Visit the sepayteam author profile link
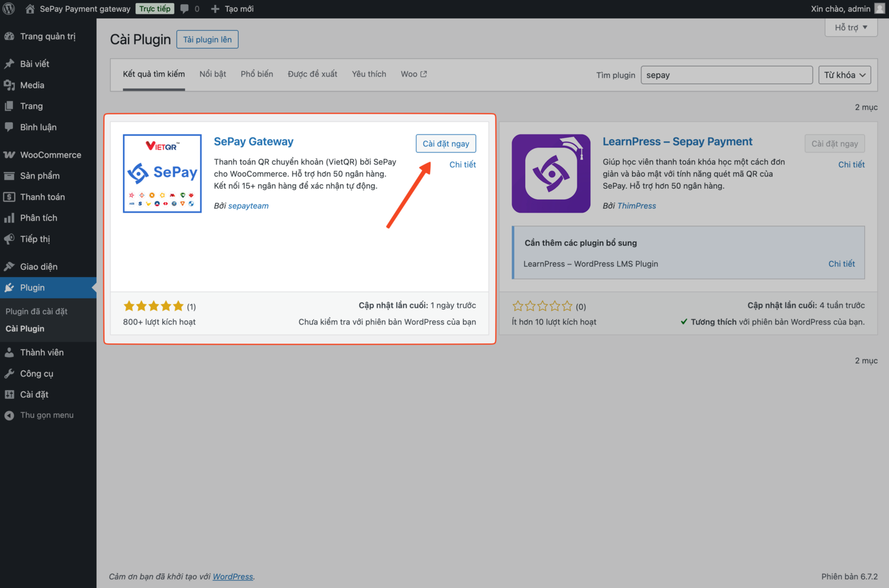889x588 pixels. [248, 205]
